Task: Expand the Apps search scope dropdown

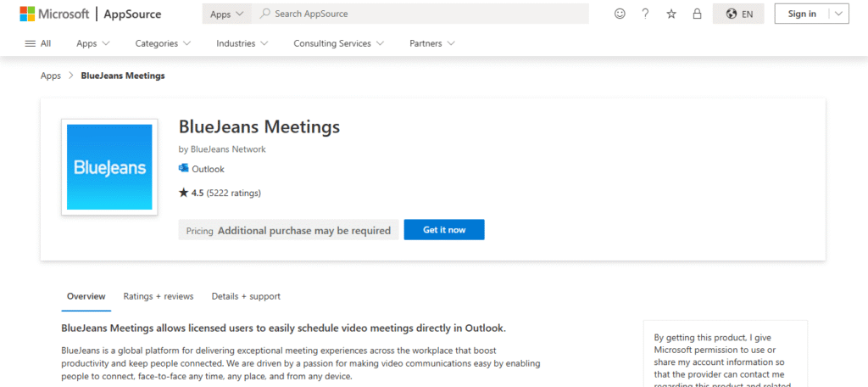Action: [x=226, y=14]
